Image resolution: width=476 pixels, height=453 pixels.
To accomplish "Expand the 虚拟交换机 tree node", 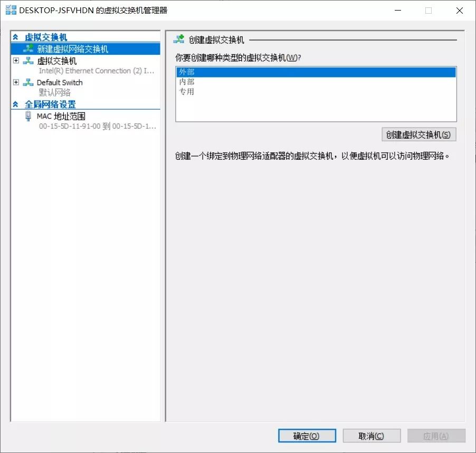I will click(x=16, y=60).
